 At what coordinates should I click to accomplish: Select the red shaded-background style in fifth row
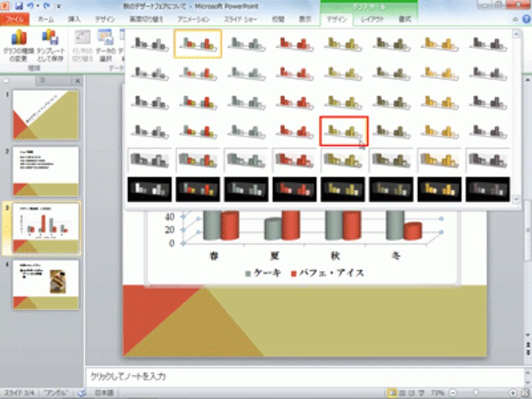pos(295,160)
